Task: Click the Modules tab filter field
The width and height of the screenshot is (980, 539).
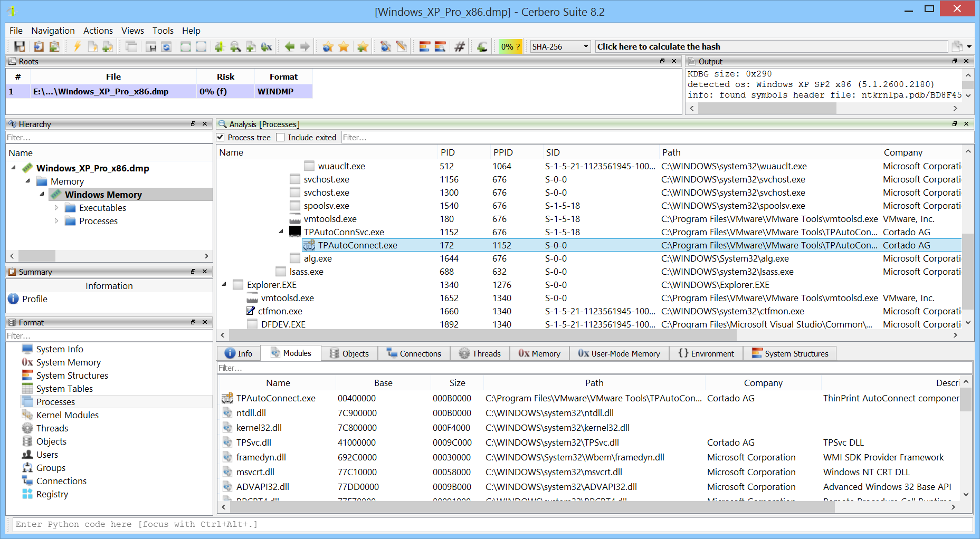Action: (x=594, y=368)
